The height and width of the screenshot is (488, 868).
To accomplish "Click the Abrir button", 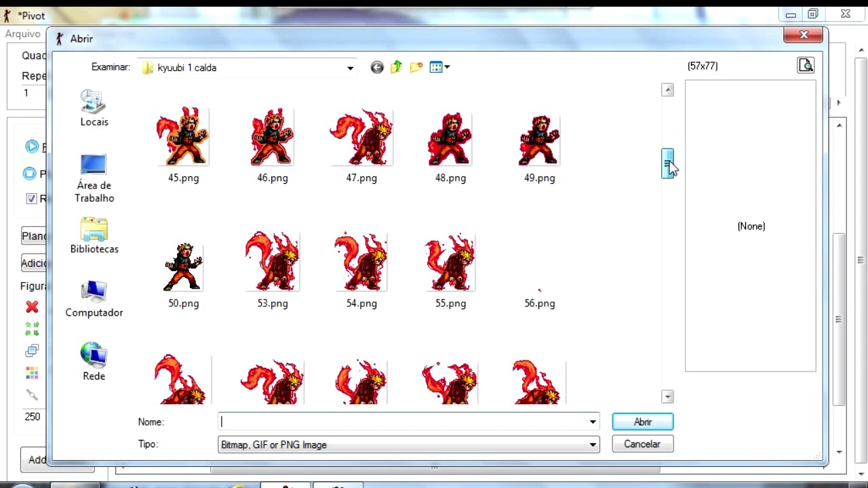I will click(x=642, y=422).
